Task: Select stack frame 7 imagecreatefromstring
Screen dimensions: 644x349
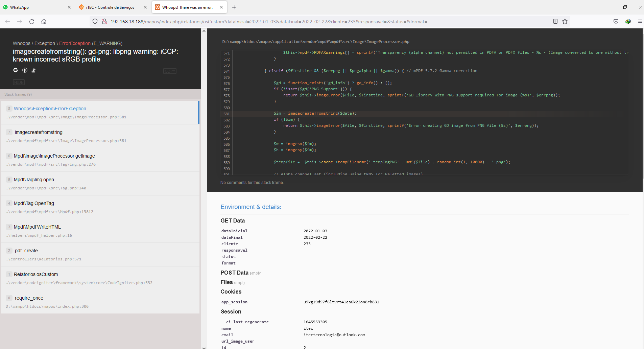Action: pyautogui.click(x=100, y=136)
